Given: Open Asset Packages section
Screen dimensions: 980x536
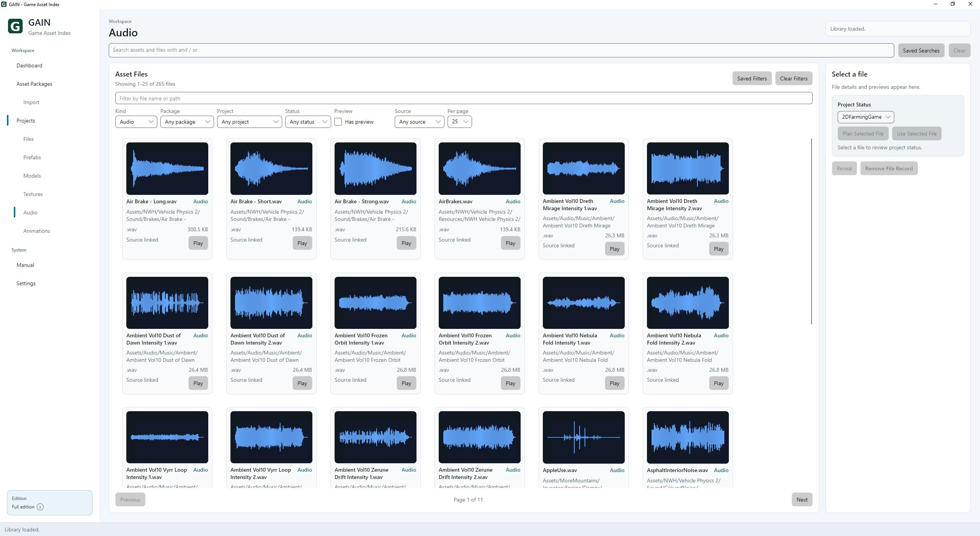Looking at the screenshot, I should point(34,84).
